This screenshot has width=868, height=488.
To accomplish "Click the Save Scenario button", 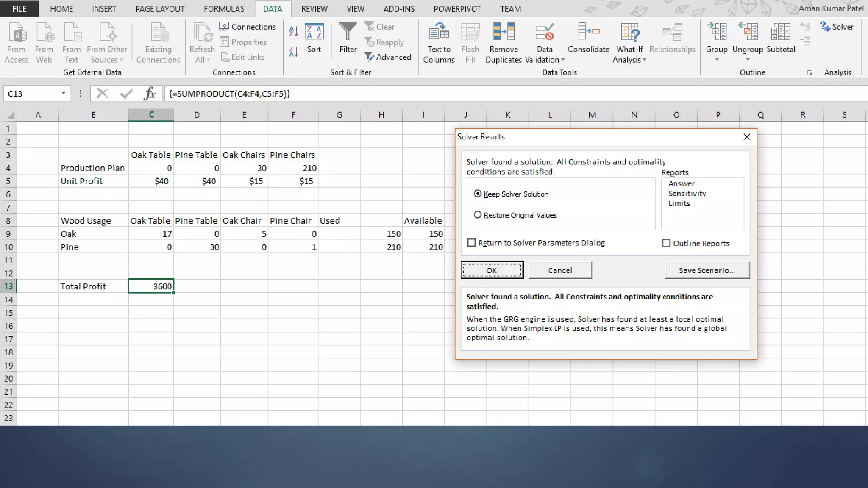I will pyautogui.click(x=707, y=270).
